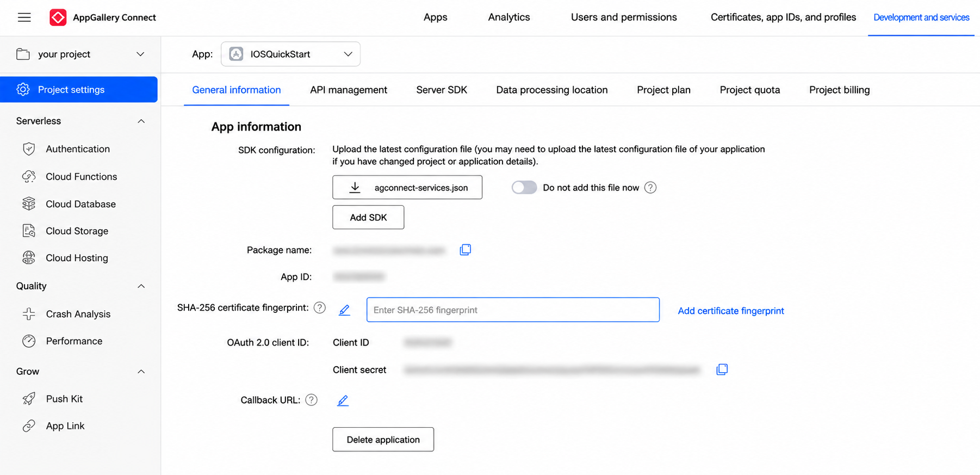
Task: Click the IOSQuickStart app icon
Action: (x=236, y=54)
